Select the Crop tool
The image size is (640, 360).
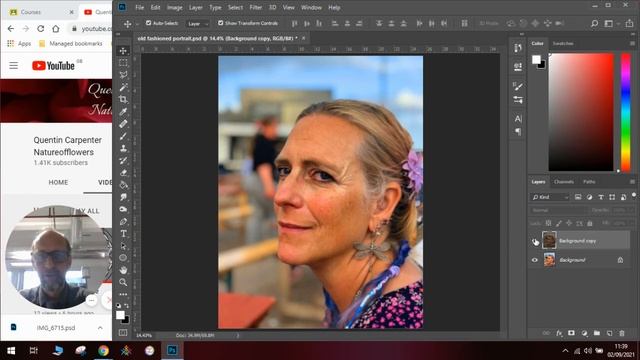(123, 99)
